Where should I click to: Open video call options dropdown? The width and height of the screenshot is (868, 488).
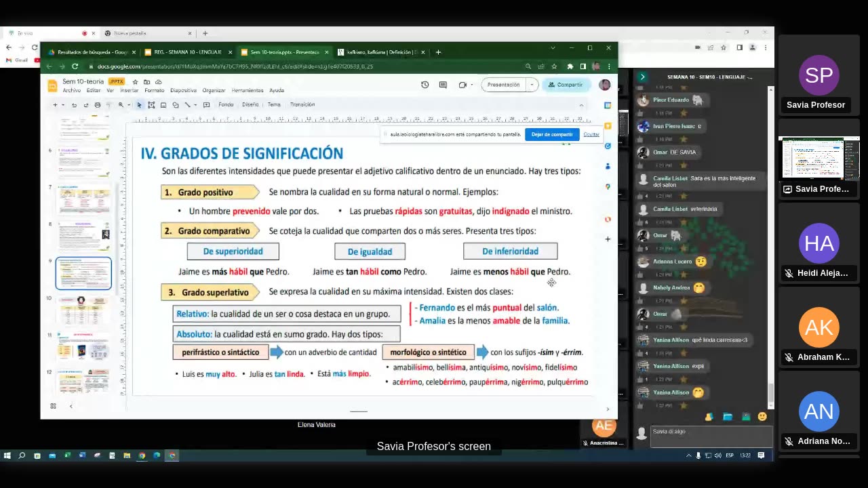[471, 85]
